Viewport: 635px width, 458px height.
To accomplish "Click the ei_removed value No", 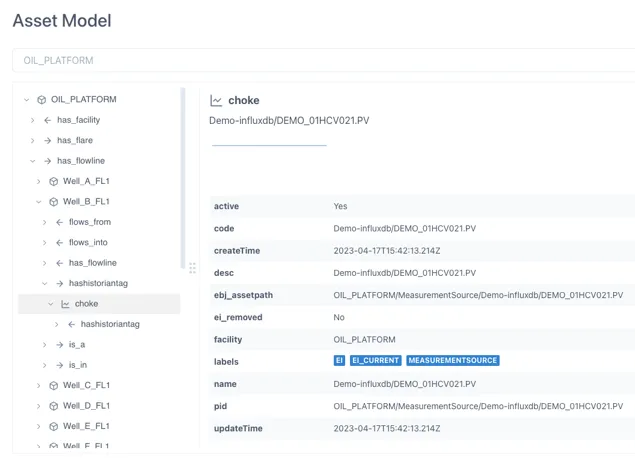I will pos(339,317).
